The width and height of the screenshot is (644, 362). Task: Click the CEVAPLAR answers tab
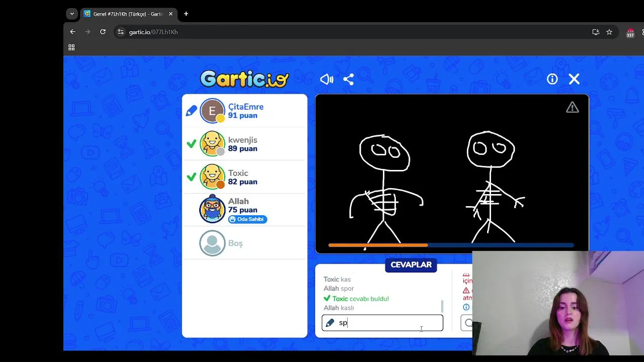point(411,265)
